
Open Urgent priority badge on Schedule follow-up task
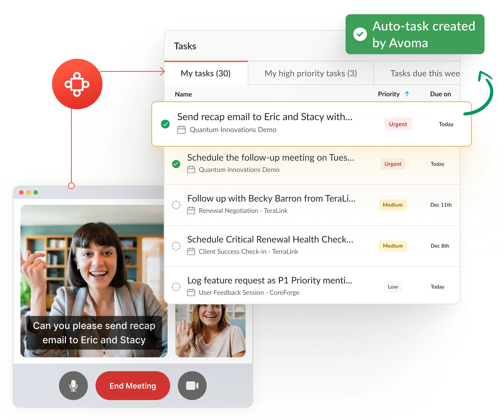tap(393, 164)
